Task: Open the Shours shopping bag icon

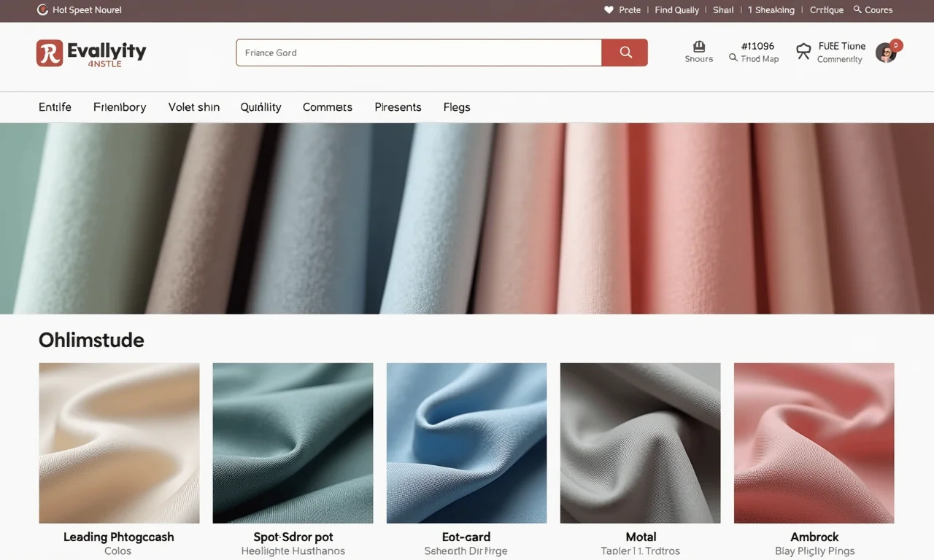Action: [698, 47]
